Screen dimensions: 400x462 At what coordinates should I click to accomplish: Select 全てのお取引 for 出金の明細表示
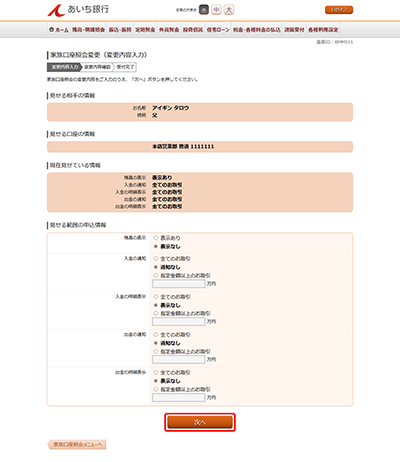click(156, 372)
